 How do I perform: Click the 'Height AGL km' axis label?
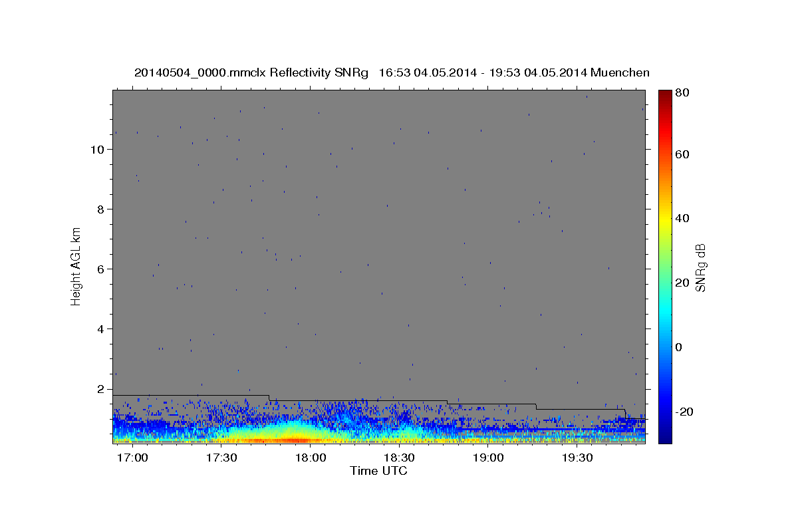pyautogui.click(x=76, y=266)
